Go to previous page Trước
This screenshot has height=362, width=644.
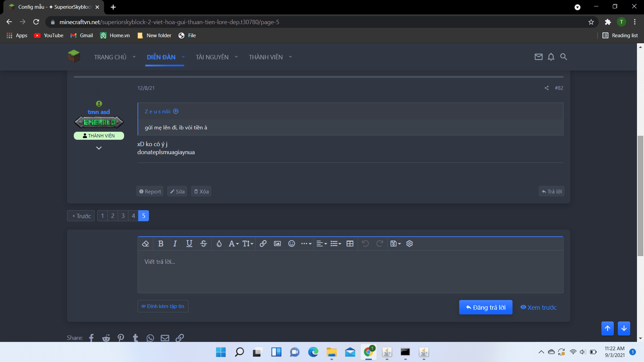click(x=81, y=216)
